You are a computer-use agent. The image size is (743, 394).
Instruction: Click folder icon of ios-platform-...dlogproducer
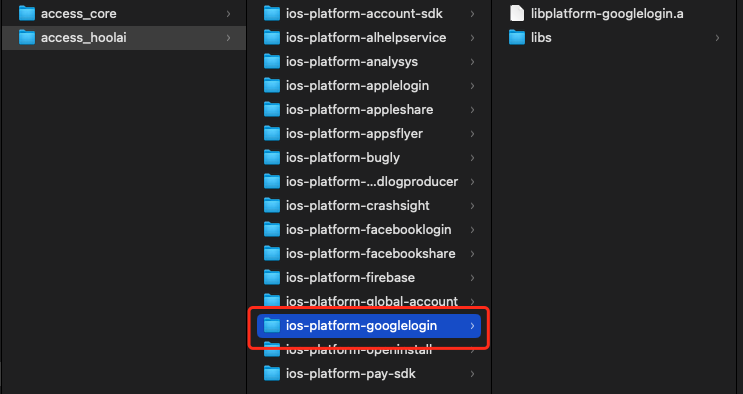(x=272, y=182)
